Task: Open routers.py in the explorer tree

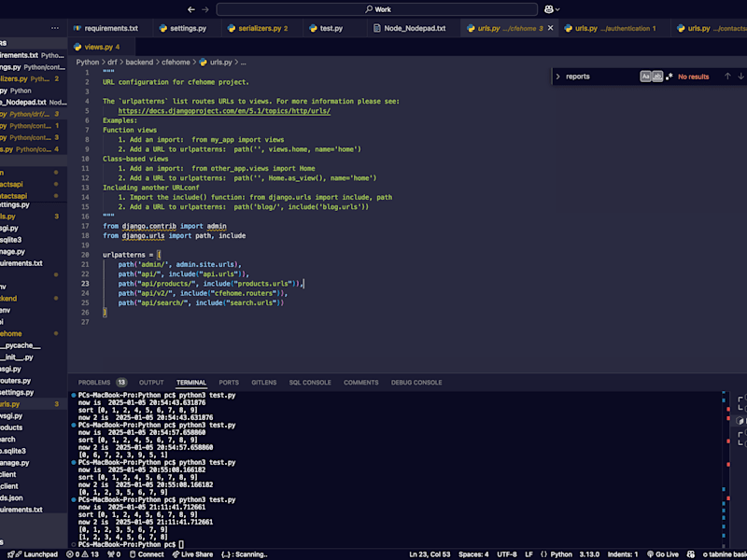Action: [x=34, y=381]
